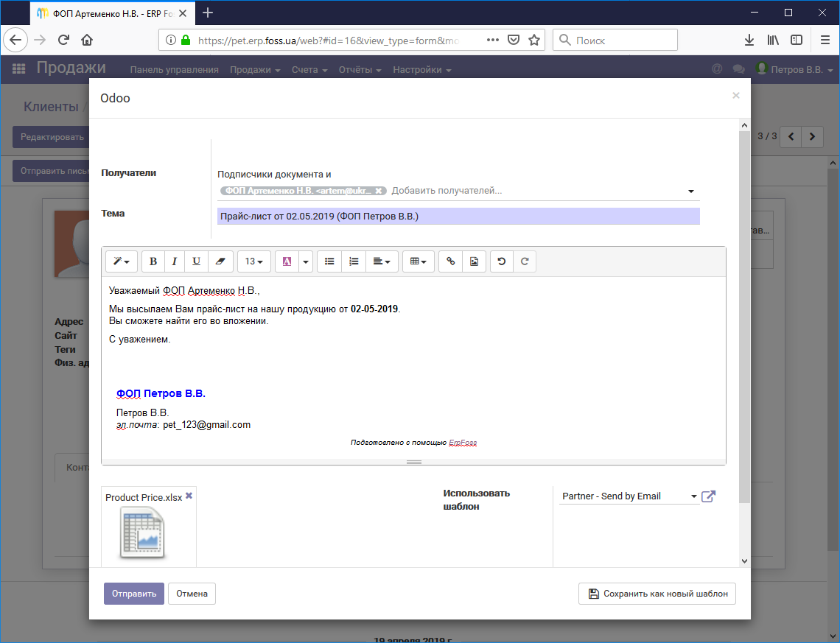Open the Product Price.xlsx spreadsheet thumbnail
The width and height of the screenshot is (840, 643).
pyautogui.click(x=142, y=533)
